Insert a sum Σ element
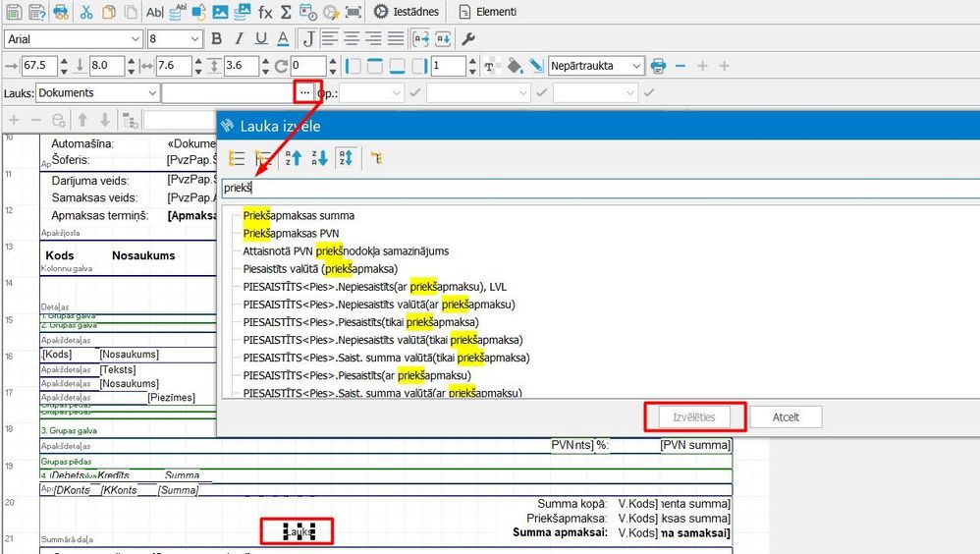The height and width of the screenshot is (554, 980). point(286,11)
